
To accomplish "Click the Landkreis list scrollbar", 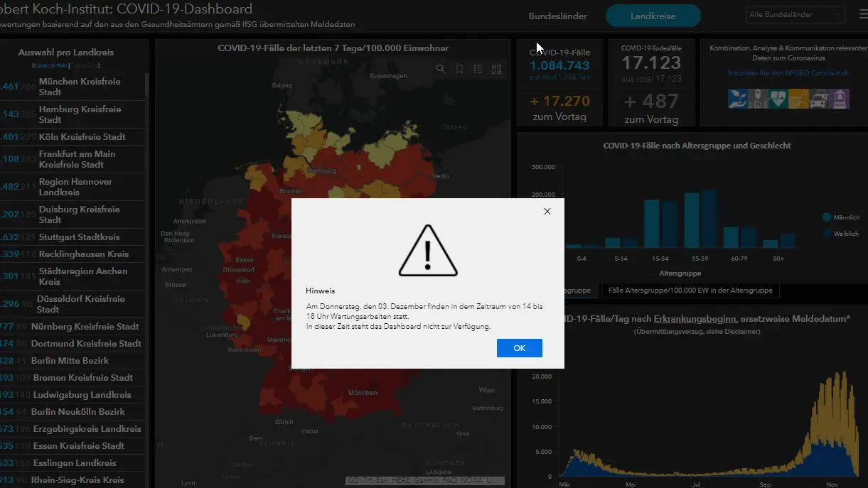I will 147,85.
